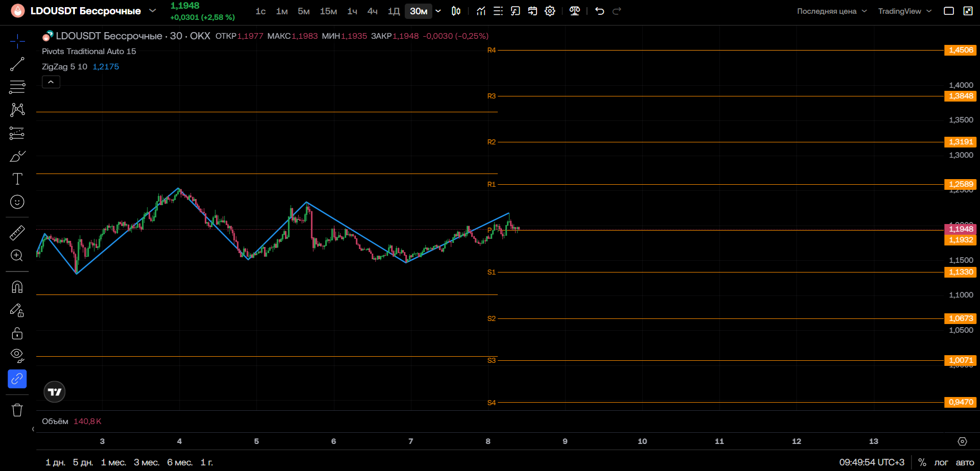Set date range to 5 дн.

tap(83, 462)
